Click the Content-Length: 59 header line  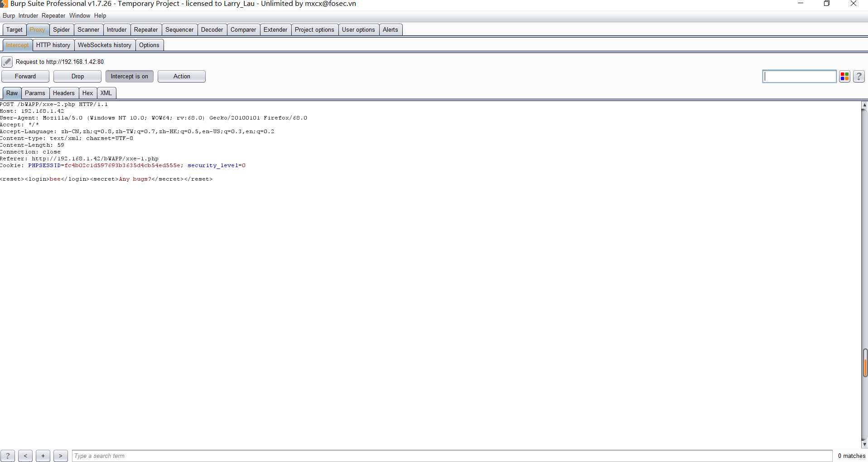point(32,145)
